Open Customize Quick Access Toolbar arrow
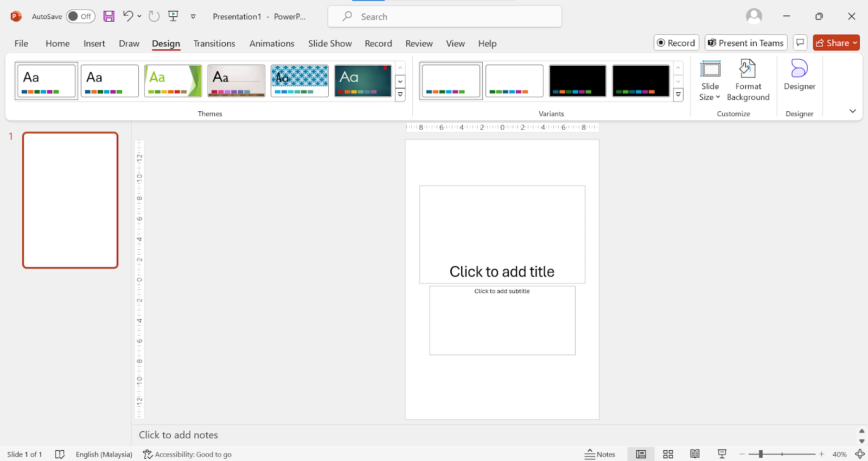This screenshot has width=868, height=461. [x=193, y=17]
